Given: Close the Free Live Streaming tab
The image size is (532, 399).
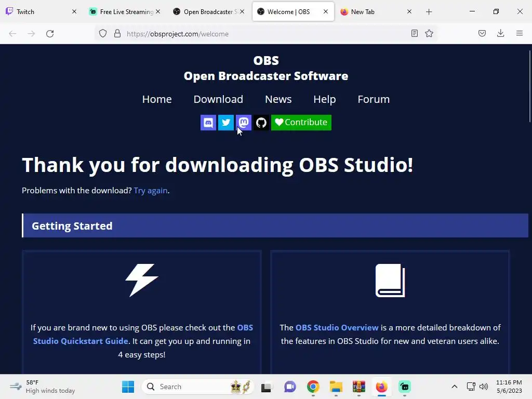Looking at the screenshot, I should pos(158,12).
